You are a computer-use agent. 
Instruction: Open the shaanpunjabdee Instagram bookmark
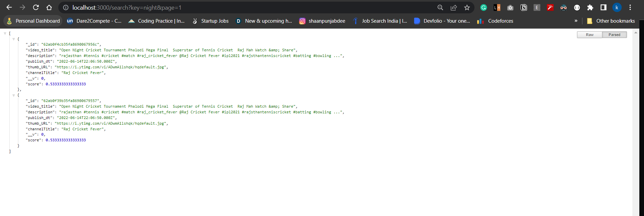(x=322, y=21)
